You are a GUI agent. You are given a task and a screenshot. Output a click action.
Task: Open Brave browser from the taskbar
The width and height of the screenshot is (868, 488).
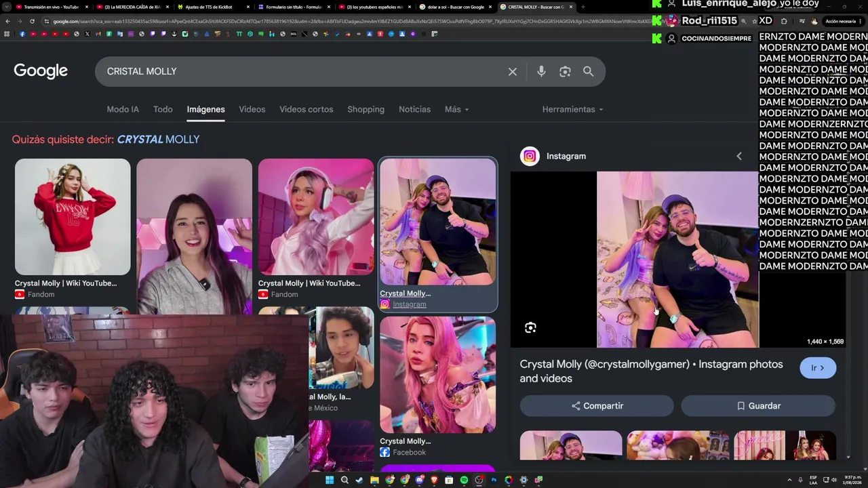(434, 480)
